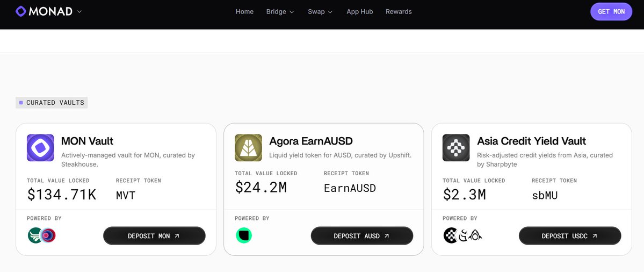Open App Hub in navigation
Viewport: 644px width, 272px height.
pos(360,11)
